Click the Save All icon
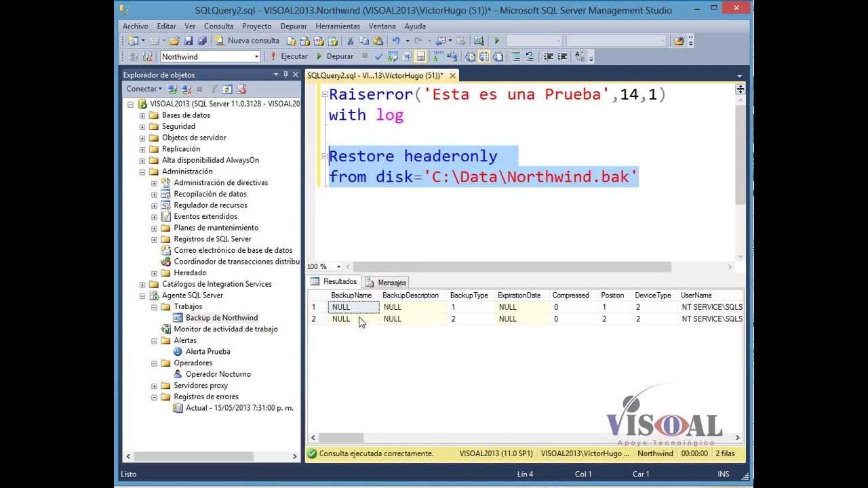This screenshot has height=488, width=868. [x=202, y=41]
